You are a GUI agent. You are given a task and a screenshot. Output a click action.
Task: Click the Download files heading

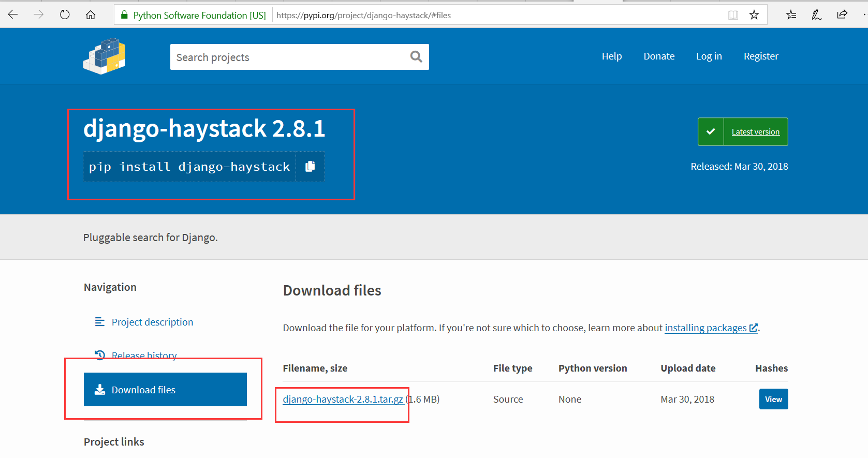[332, 290]
